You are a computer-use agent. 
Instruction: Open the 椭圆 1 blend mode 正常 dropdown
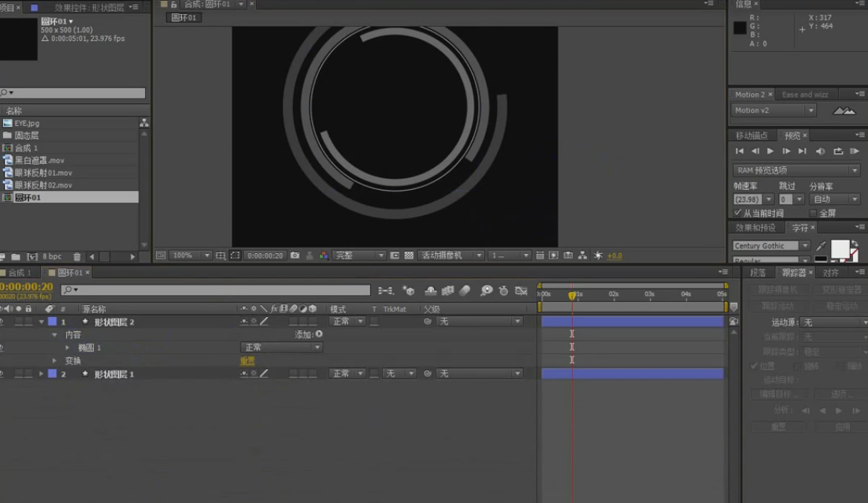(281, 348)
